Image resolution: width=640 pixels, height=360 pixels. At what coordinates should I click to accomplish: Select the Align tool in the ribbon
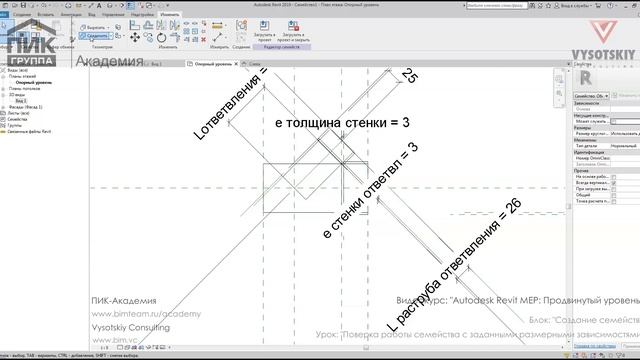[x=135, y=25]
